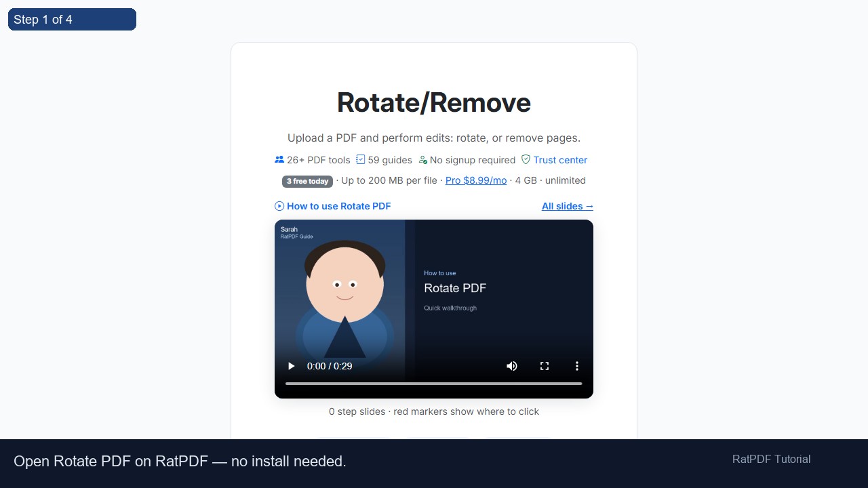The width and height of the screenshot is (868, 488).
Task: Click the 'Up to 200 MB per file' text
Action: pyautogui.click(x=389, y=180)
